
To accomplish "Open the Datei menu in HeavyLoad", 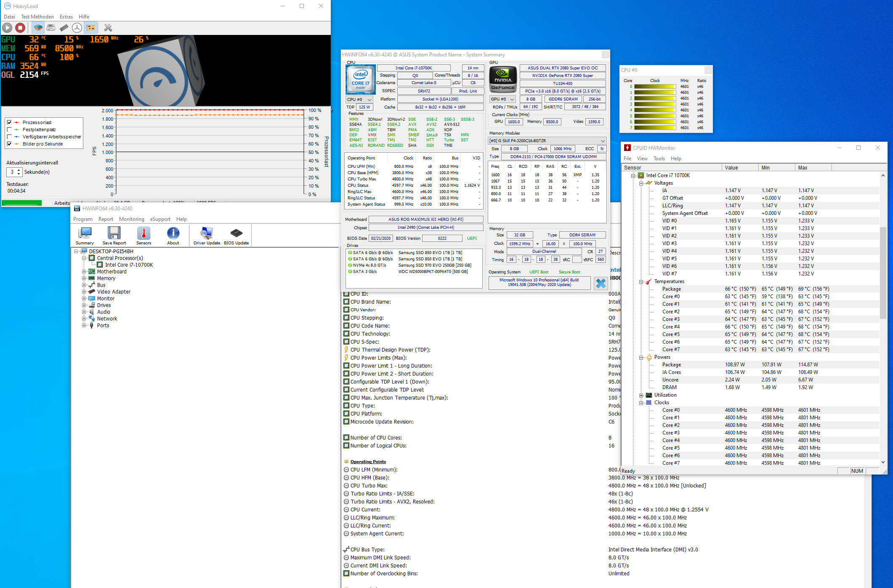I will pyautogui.click(x=9, y=17).
